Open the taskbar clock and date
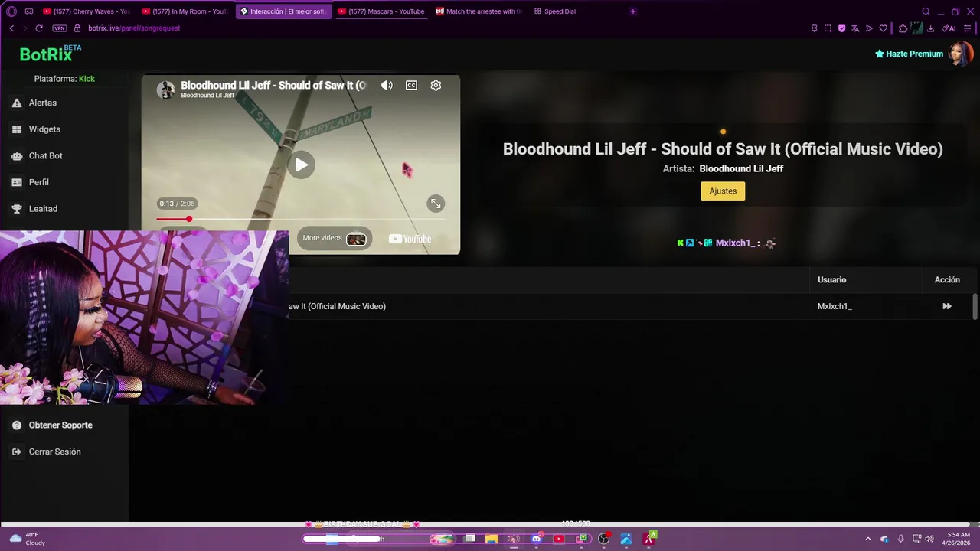Image resolution: width=980 pixels, height=551 pixels. [x=958, y=539]
